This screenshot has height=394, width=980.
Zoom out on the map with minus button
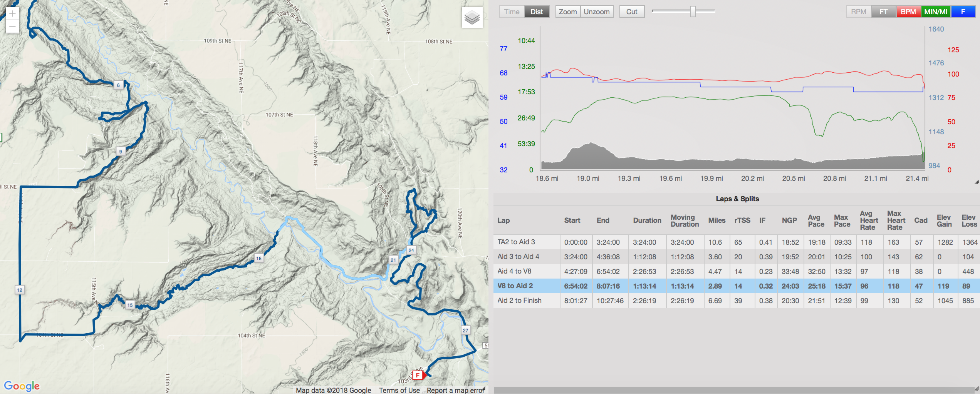coord(12,27)
